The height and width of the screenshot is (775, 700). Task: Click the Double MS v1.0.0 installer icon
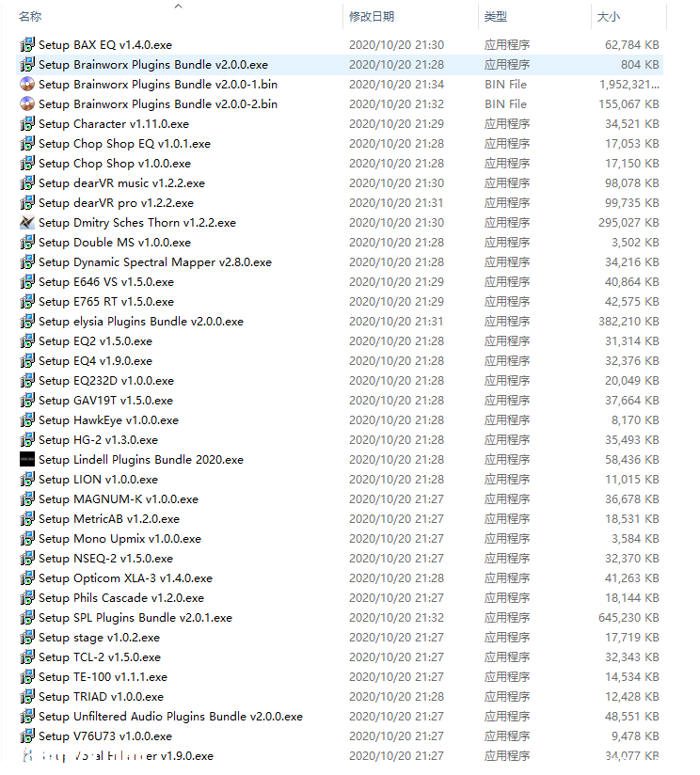click(27, 243)
